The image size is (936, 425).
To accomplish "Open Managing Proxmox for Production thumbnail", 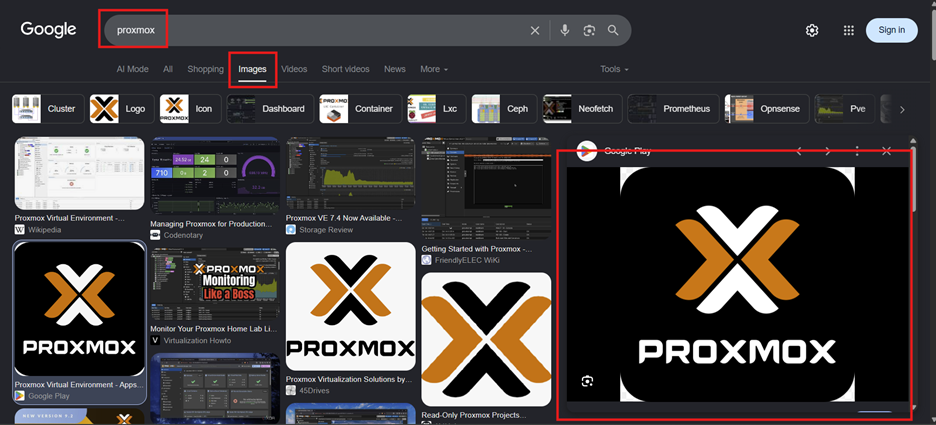I will click(215, 175).
